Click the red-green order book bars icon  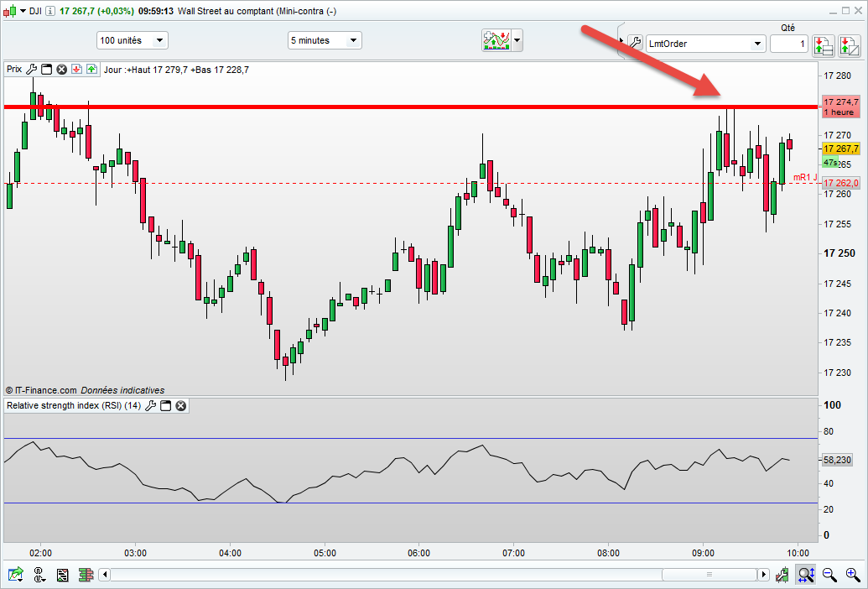(x=86, y=575)
